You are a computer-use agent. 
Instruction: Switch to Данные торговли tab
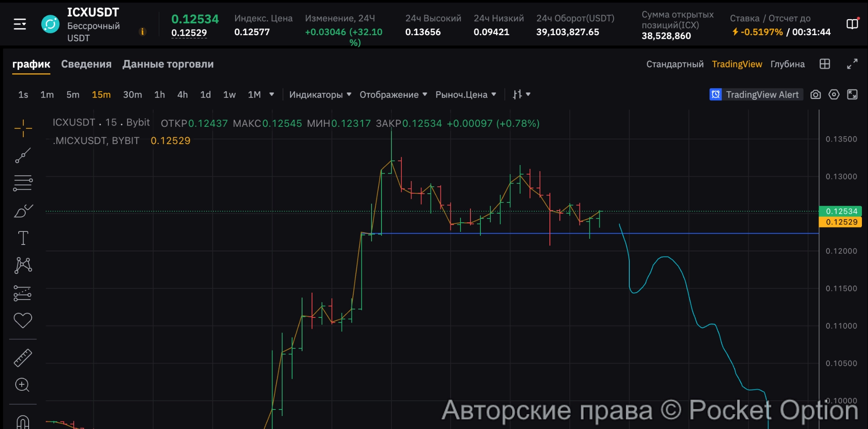coord(168,64)
